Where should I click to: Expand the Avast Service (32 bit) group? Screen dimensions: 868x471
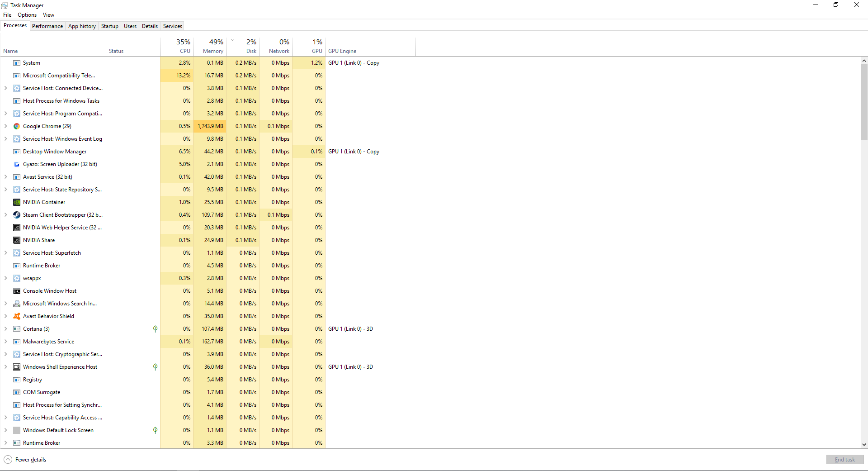pos(5,177)
